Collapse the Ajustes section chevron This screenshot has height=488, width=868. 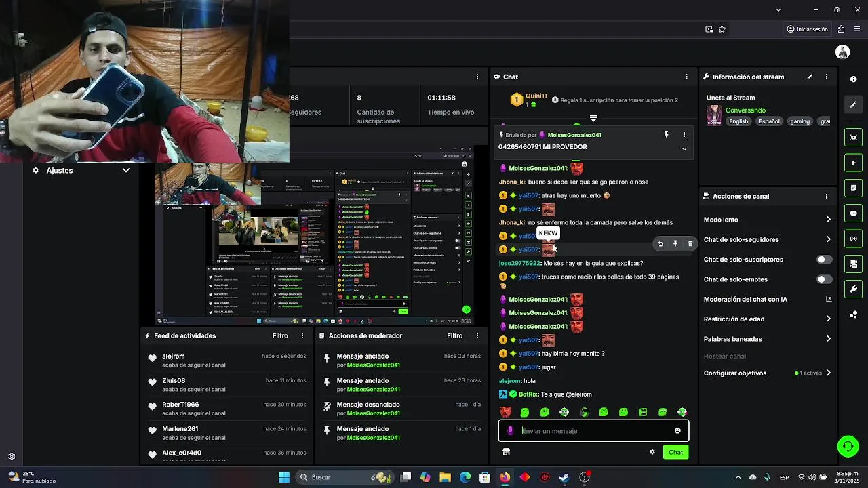coord(126,171)
